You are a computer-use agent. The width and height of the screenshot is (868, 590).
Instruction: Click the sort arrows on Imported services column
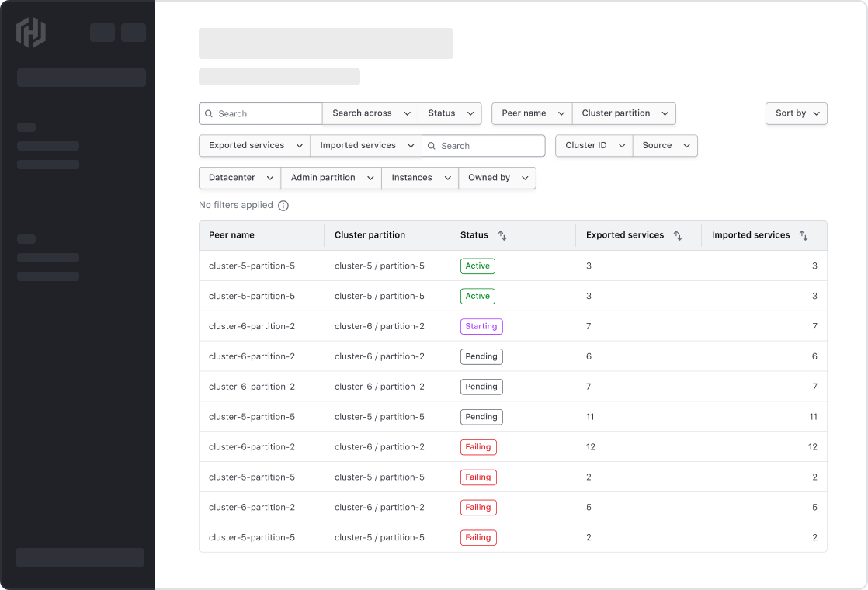[803, 234]
